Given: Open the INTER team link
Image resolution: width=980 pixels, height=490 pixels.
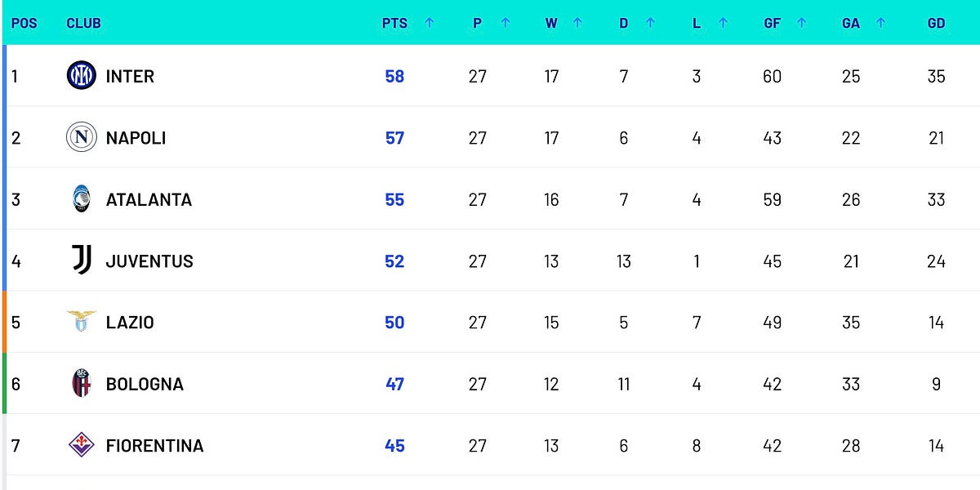Looking at the screenshot, I should pyautogui.click(x=130, y=76).
